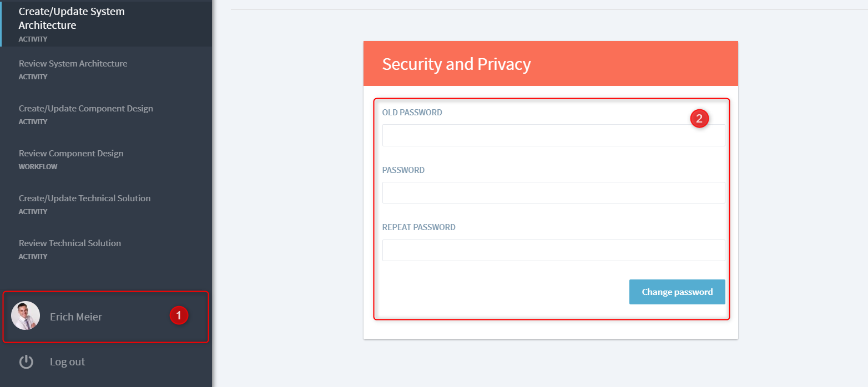Open Create/Update Component Design activity

85,109
